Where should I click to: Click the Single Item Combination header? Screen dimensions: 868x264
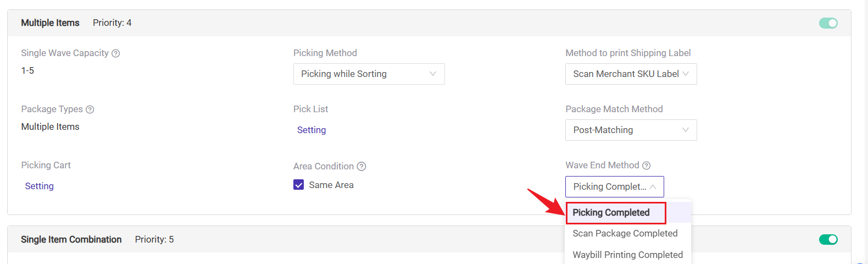coord(71,239)
